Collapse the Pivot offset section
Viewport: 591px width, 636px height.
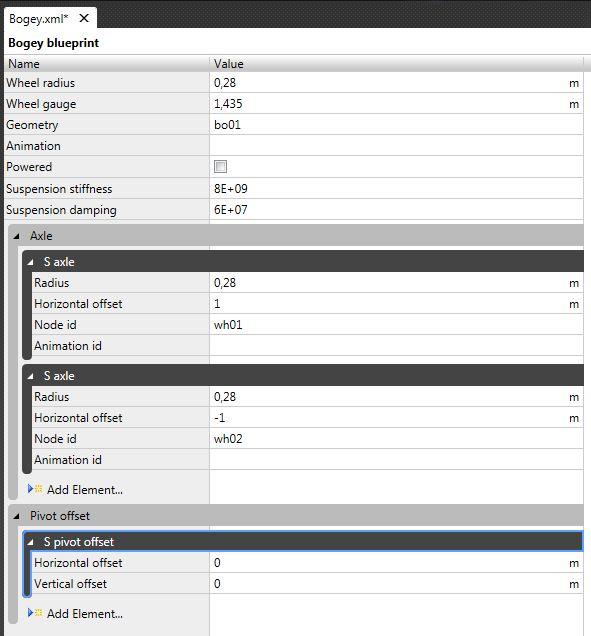(16, 516)
